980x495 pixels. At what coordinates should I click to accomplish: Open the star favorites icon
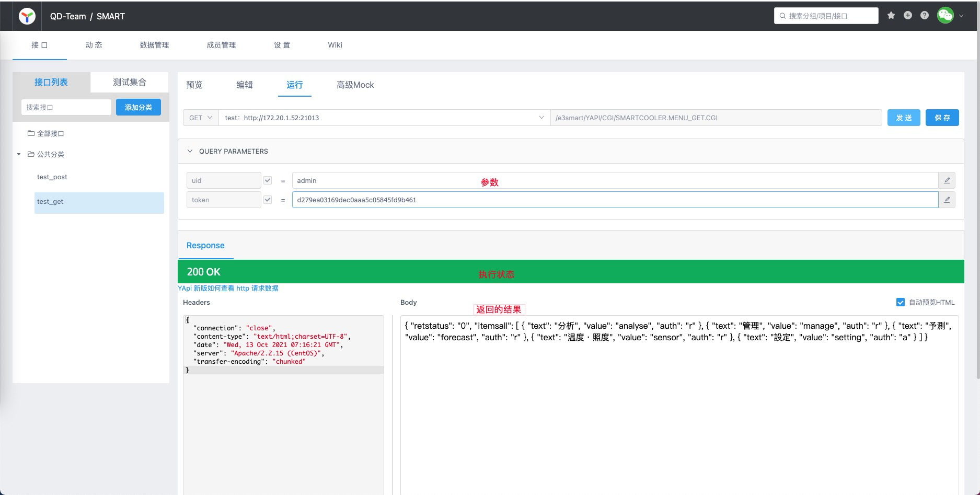(891, 16)
